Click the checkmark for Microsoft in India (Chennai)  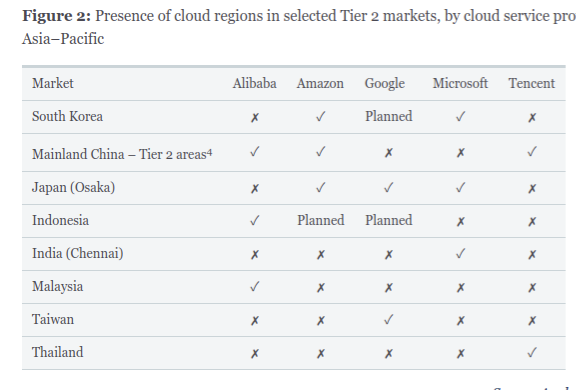pos(460,253)
